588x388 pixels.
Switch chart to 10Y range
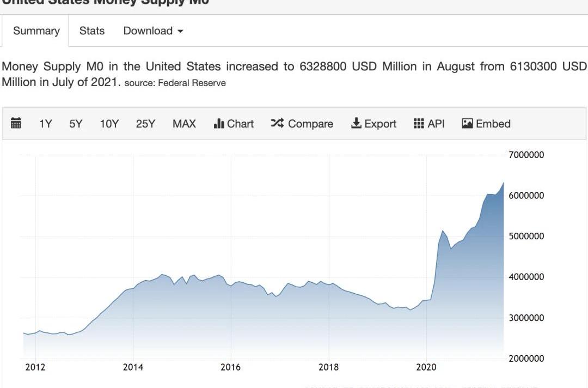pos(109,124)
